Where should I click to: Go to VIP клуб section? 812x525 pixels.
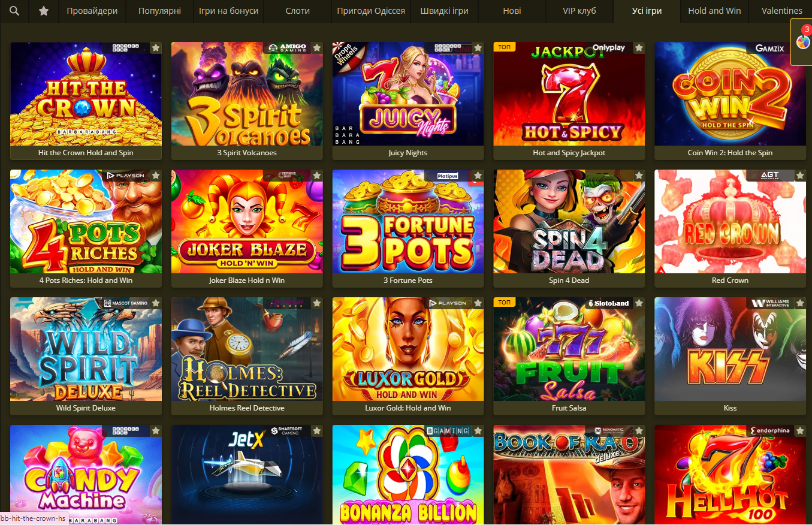[579, 11]
